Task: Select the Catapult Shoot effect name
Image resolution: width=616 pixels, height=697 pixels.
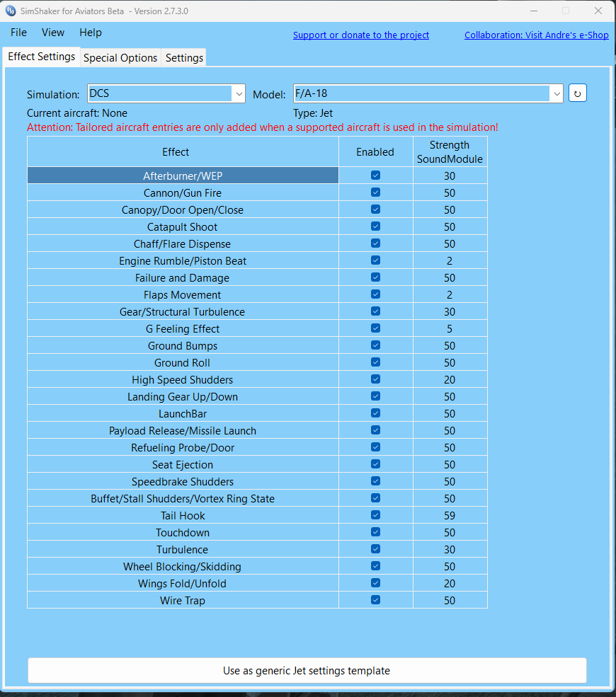Action: (183, 226)
